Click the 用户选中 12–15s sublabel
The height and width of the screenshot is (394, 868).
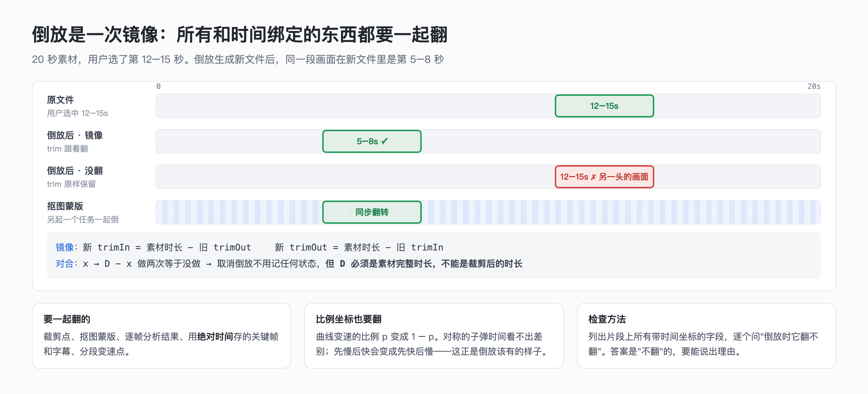pos(77,113)
